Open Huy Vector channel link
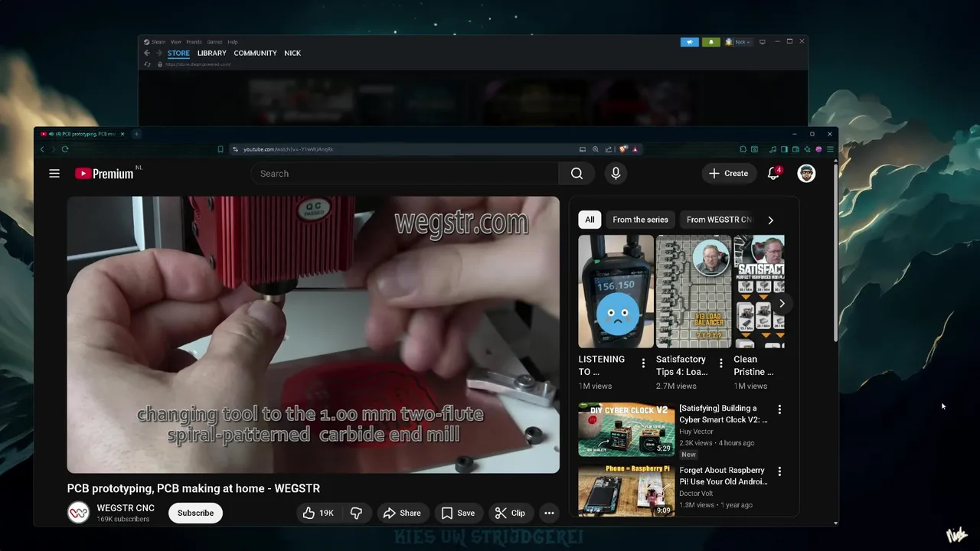 696,432
